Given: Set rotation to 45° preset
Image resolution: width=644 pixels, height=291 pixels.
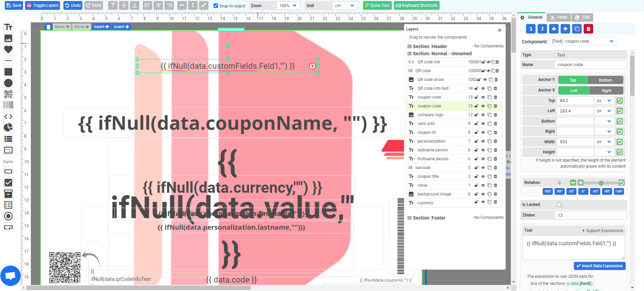Looking at the screenshot, I should click(x=571, y=191).
